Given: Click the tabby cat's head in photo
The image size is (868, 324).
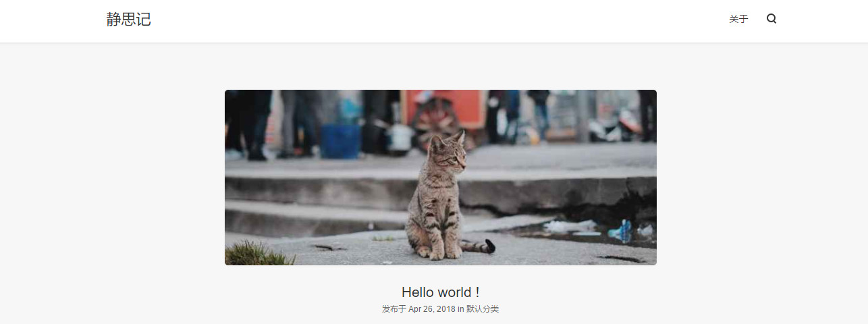Looking at the screenshot, I should 449,152.
